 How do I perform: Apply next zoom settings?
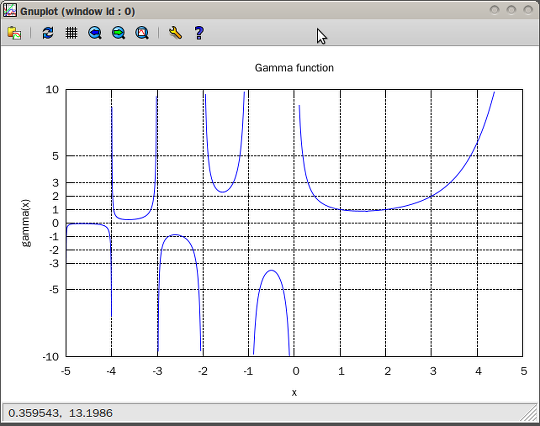[x=118, y=33]
